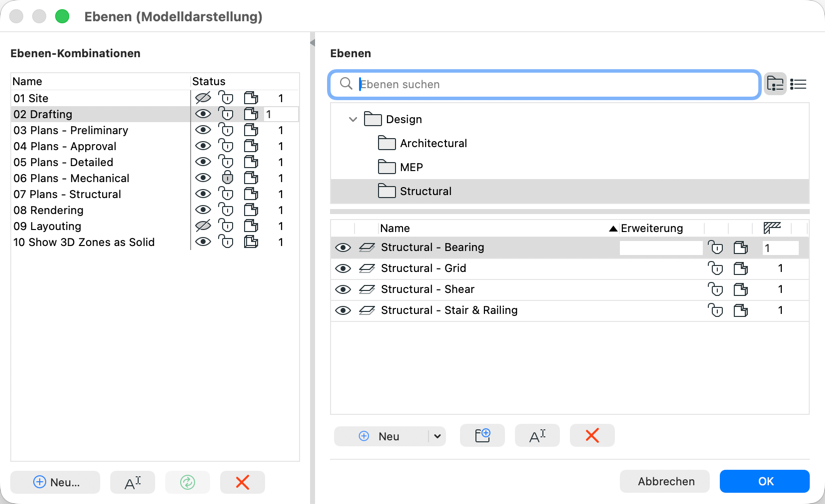Hide the Structural - Grid layer

click(343, 268)
